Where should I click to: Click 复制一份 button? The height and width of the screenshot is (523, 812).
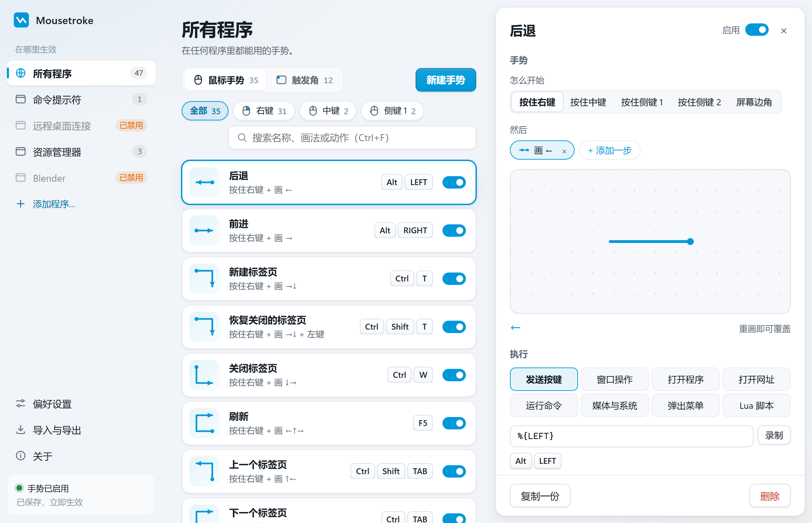point(540,496)
